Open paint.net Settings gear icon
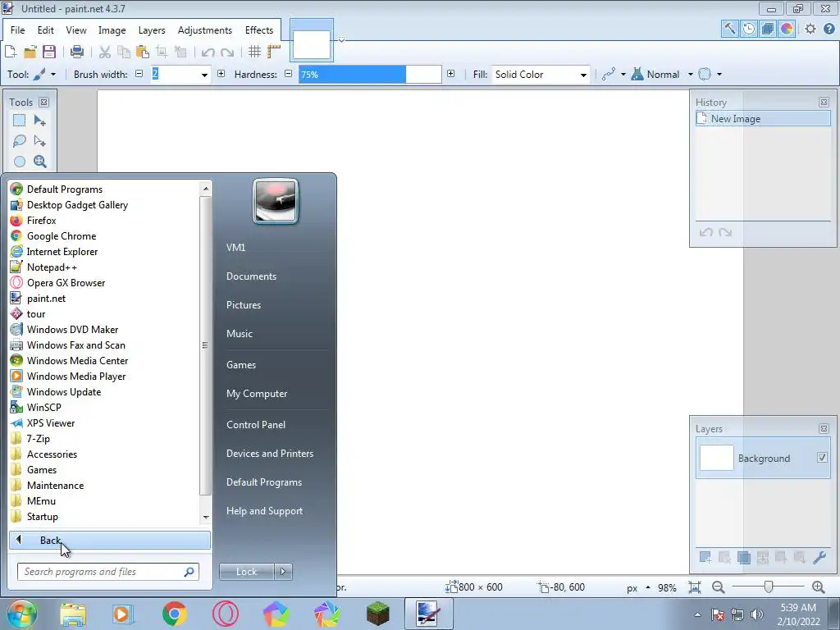Viewport: 840px width, 630px height. [810, 29]
